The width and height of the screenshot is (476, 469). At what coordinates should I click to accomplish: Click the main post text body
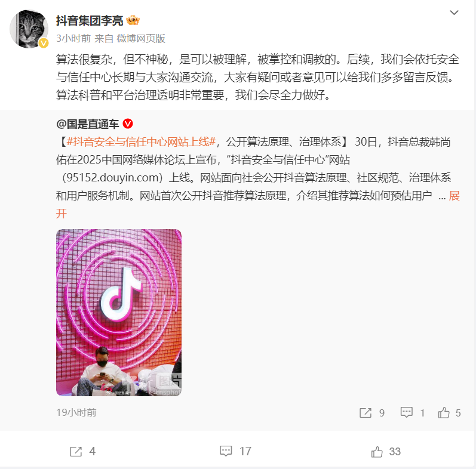tap(257, 77)
